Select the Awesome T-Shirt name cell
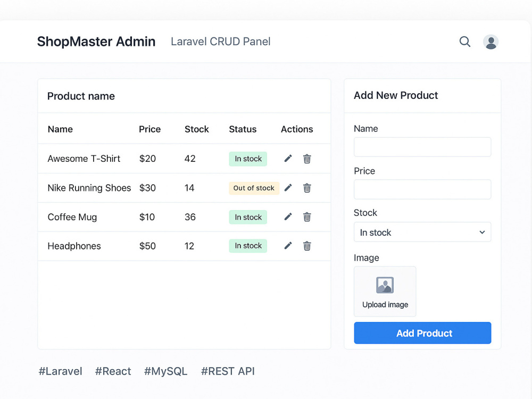The width and height of the screenshot is (532, 399). pos(84,159)
